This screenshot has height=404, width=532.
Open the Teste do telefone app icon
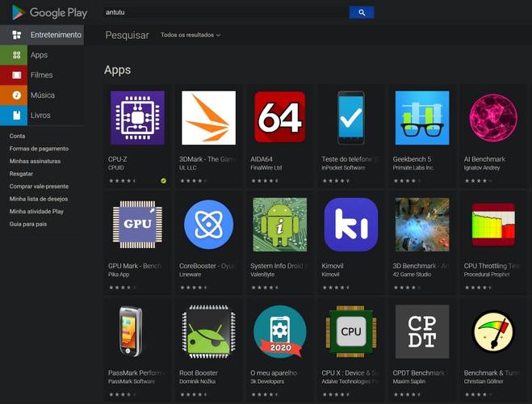(351, 118)
